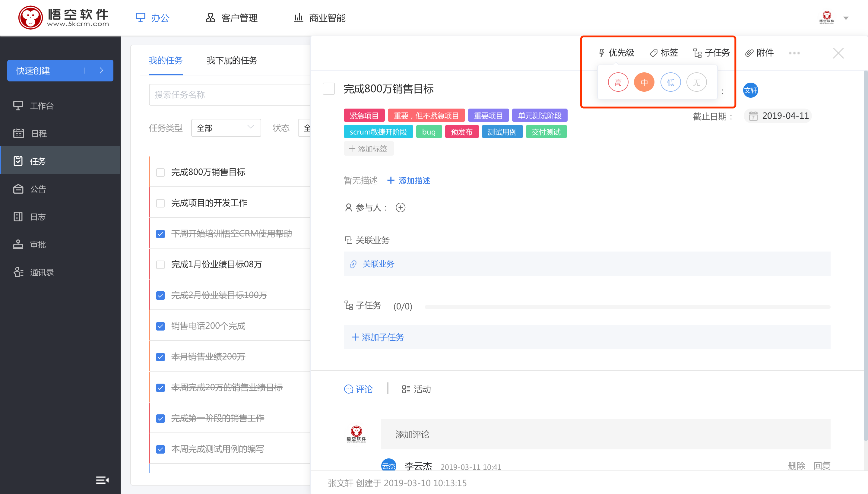Click the 悟空软件 logo in header

pyautogui.click(x=64, y=17)
